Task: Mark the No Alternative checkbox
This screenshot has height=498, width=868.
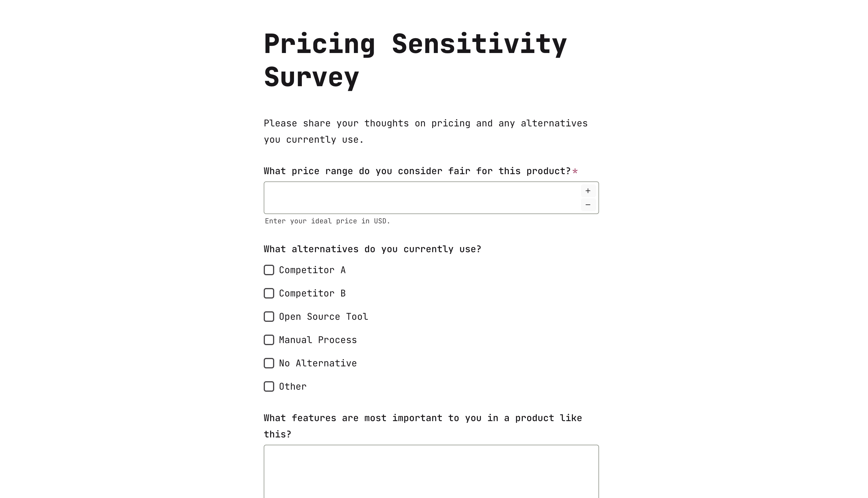Action: point(269,363)
